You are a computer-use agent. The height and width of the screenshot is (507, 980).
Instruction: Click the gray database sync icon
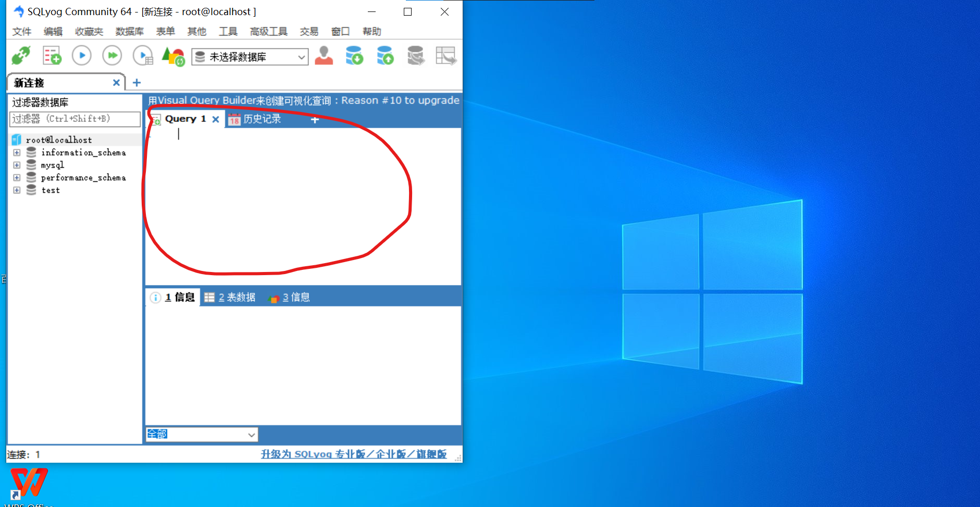(416, 55)
